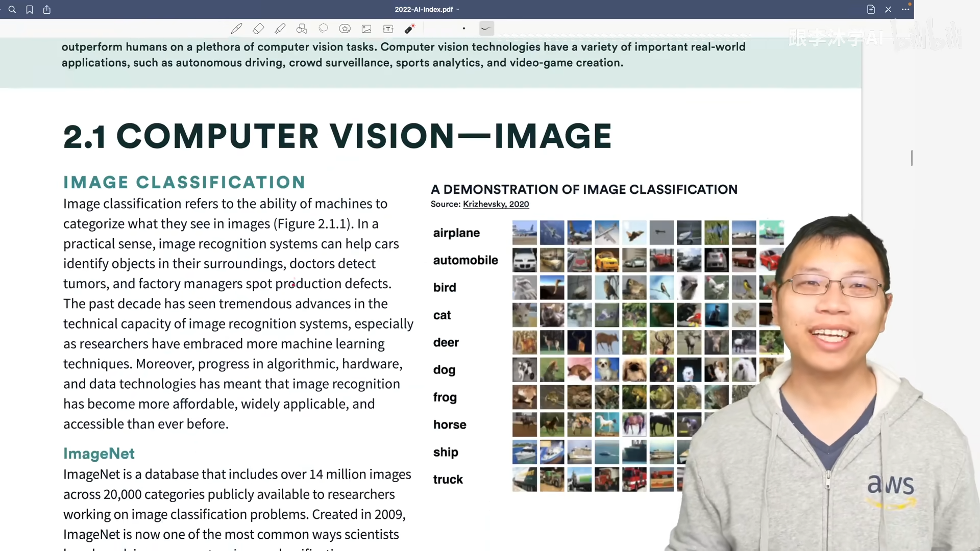The width and height of the screenshot is (980, 551).
Task: Activate the laser pointer tool
Action: (409, 29)
